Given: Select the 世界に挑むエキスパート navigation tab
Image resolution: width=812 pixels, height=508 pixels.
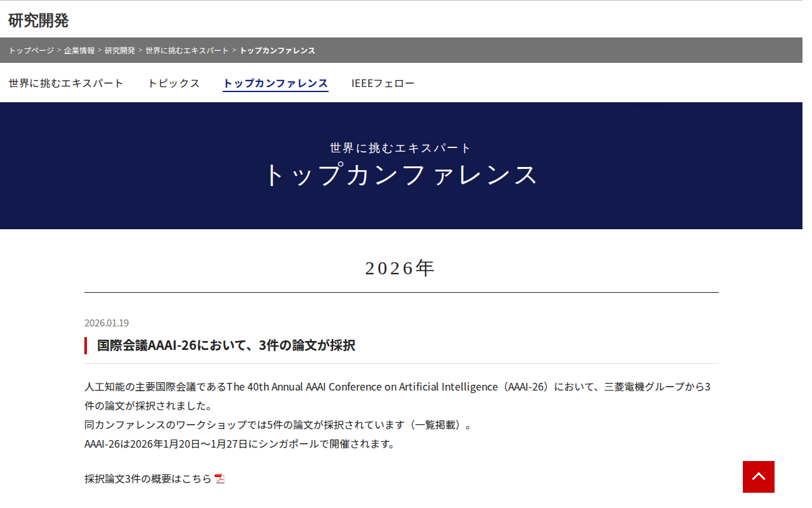Looking at the screenshot, I should click(66, 83).
